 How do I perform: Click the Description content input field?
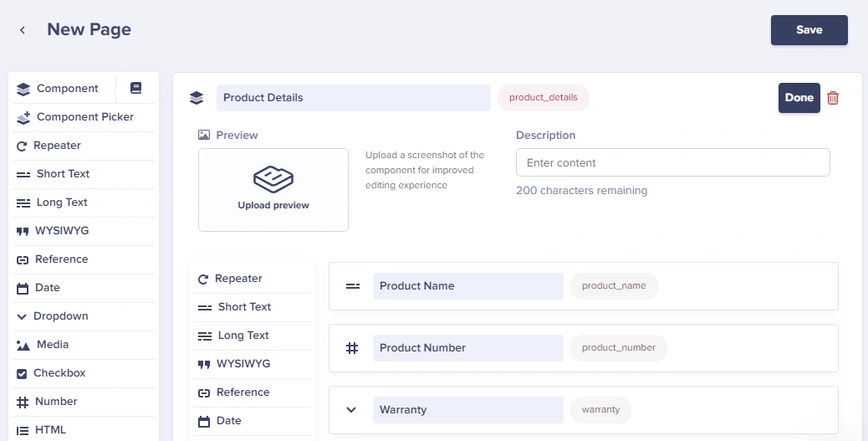click(x=672, y=162)
